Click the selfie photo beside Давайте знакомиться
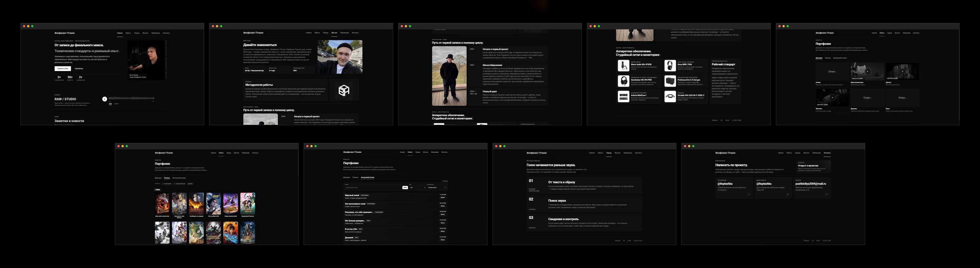The image size is (980, 268). point(340,57)
